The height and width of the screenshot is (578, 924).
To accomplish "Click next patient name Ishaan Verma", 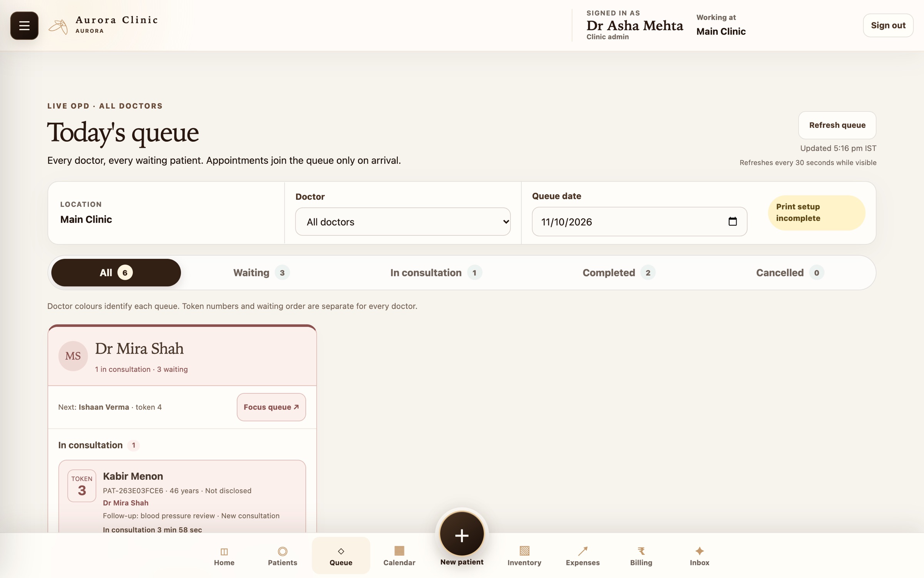I will click(x=104, y=407).
